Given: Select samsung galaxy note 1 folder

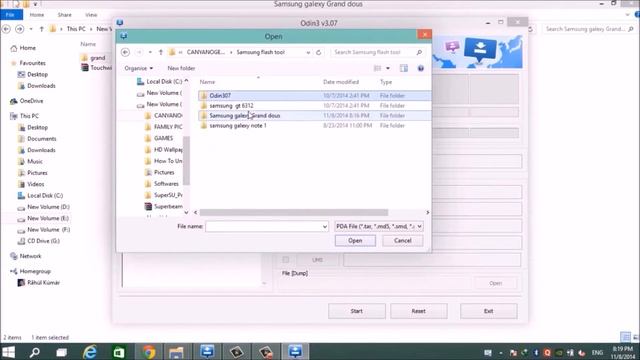Looking at the screenshot, I should 314,125.
